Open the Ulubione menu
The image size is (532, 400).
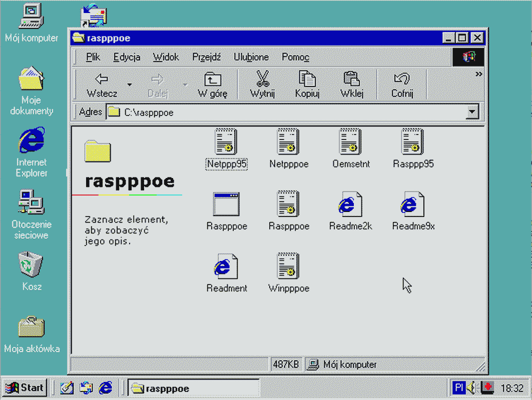tap(251, 57)
